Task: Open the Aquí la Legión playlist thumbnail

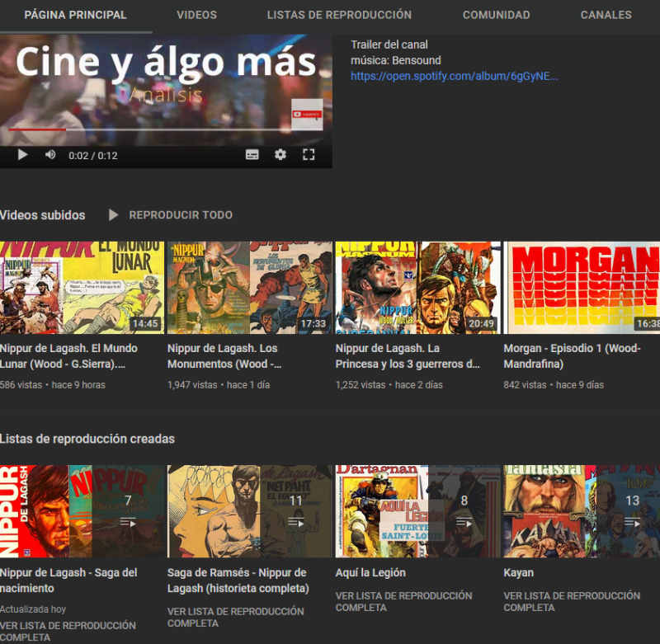Action: (418, 511)
